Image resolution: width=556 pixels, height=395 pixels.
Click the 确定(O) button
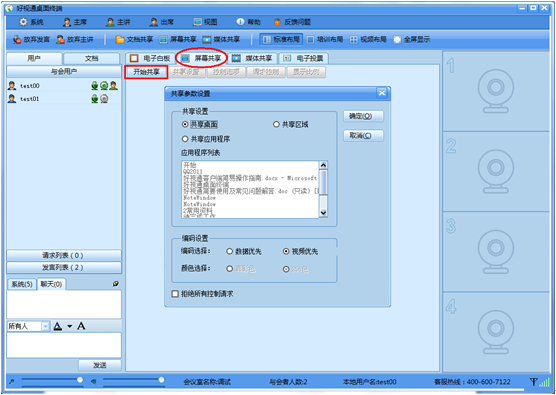coord(363,116)
